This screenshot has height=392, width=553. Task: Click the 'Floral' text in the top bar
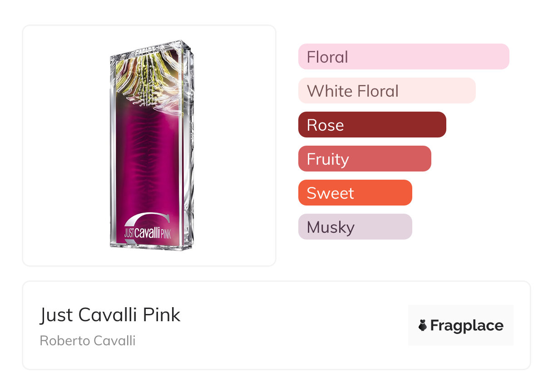point(327,57)
